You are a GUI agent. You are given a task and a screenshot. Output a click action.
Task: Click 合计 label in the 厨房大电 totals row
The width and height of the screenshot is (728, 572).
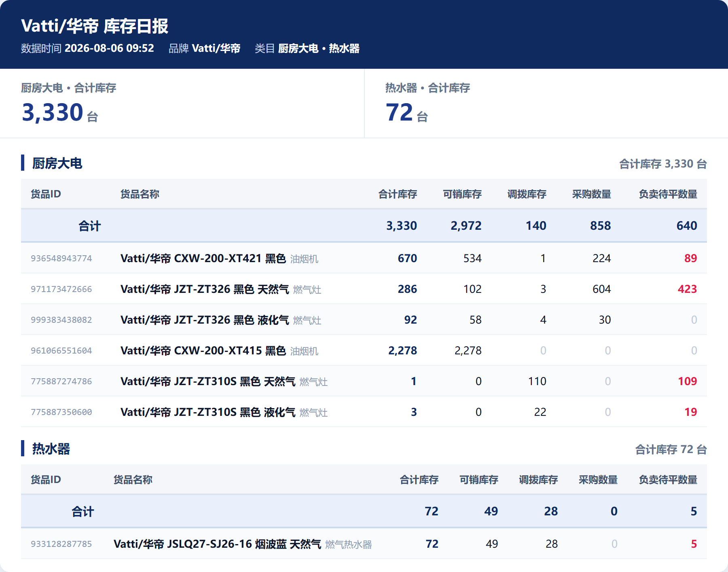coord(89,226)
